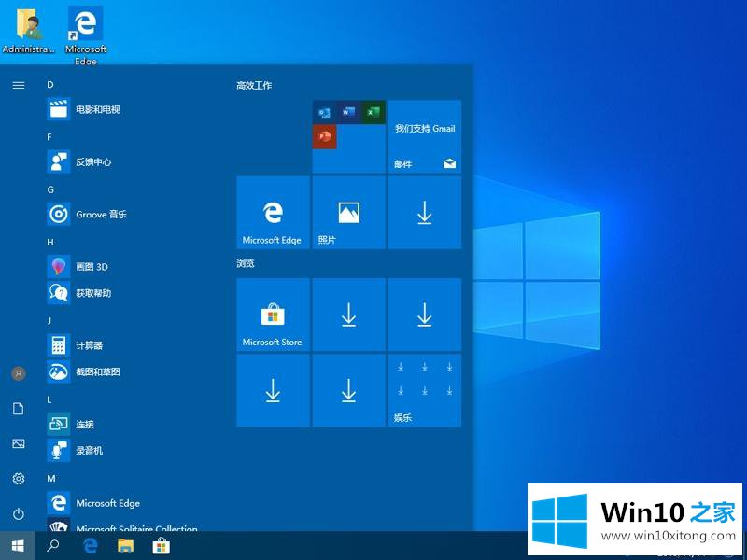Screen dimensions: 747x560
Task: Select the F letter header
Action: click(49, 137)
